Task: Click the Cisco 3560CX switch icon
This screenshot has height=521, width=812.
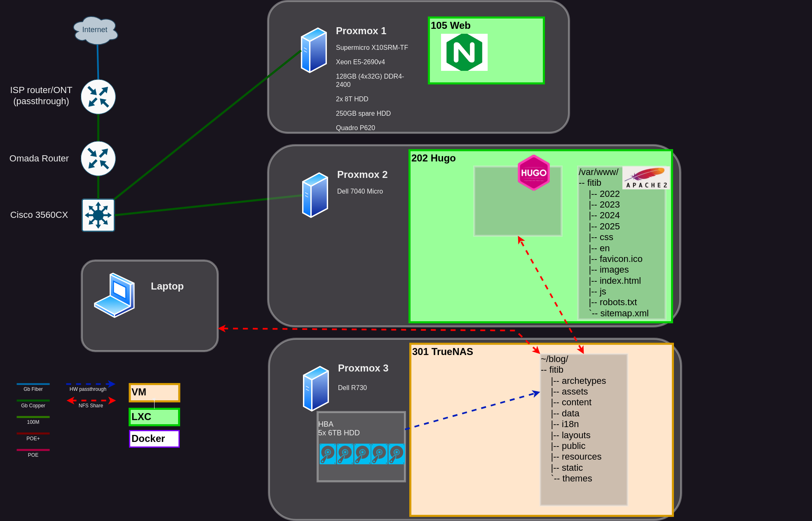Action: [x=98, y=215]
